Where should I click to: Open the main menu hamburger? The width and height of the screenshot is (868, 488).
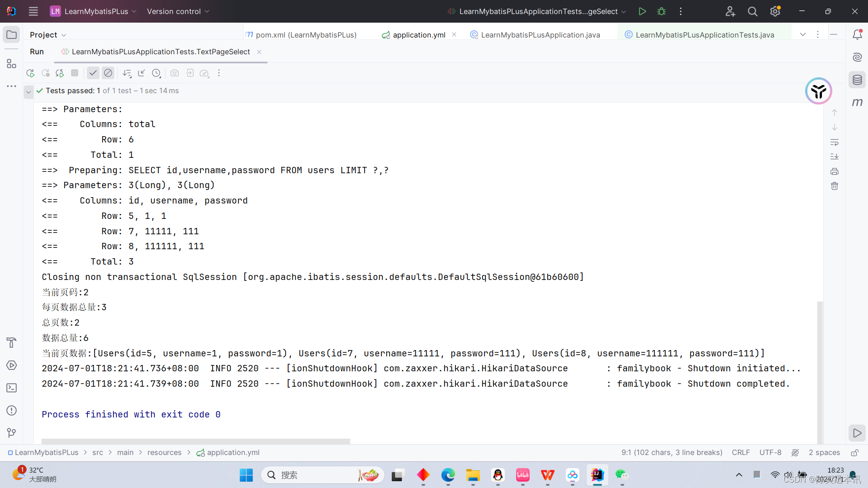tap(33, 11)
